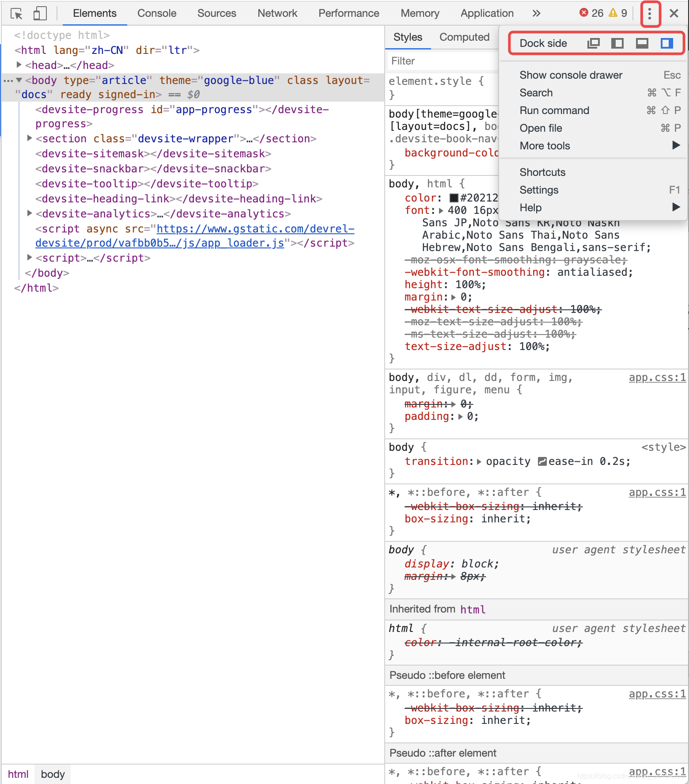This screenshot has height=784, width=689.
Task: Choose Show console drawer menu item
Action: click(594, 75)
